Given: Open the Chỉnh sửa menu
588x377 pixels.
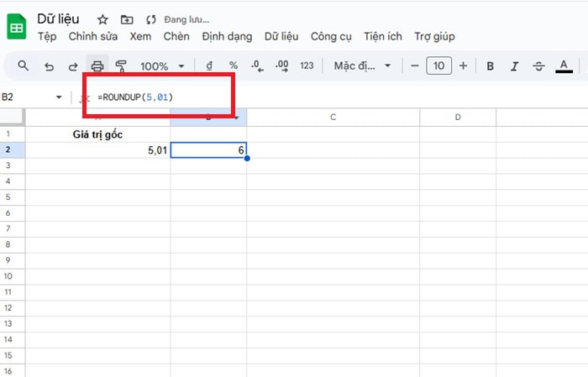Looking at the screenshot, I should click(93, 37).
